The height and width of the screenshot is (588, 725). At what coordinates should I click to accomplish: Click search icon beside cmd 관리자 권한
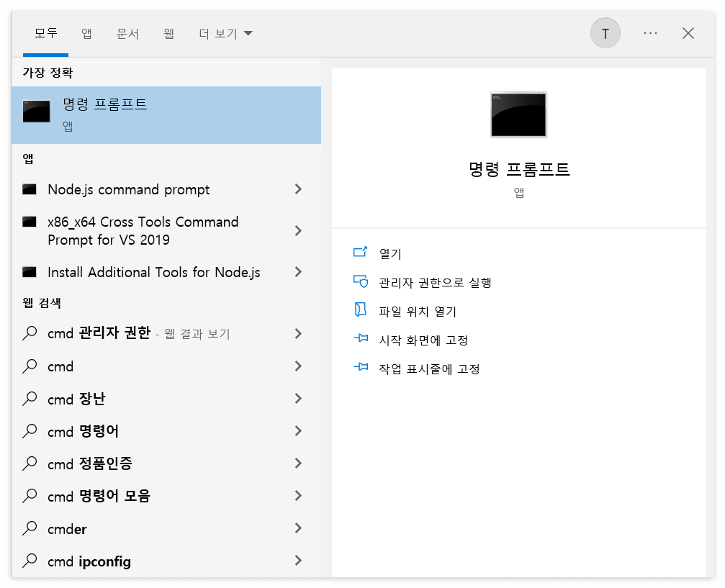click(x=30, y=333)
